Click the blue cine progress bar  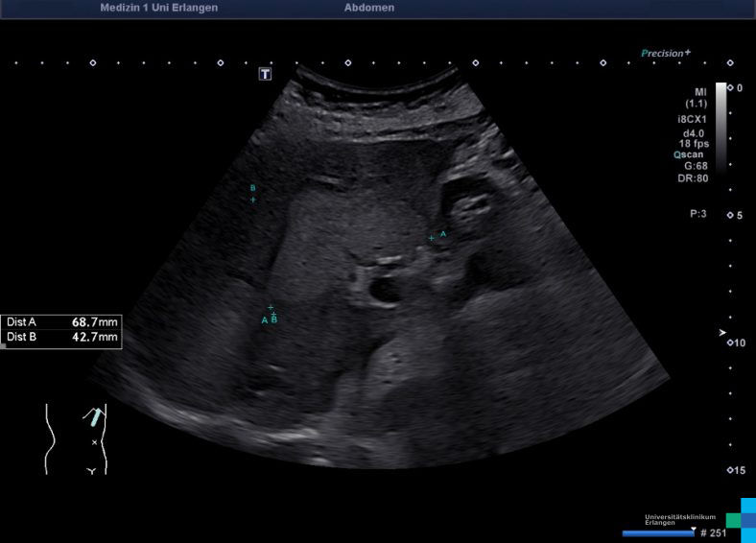point(658,532)
